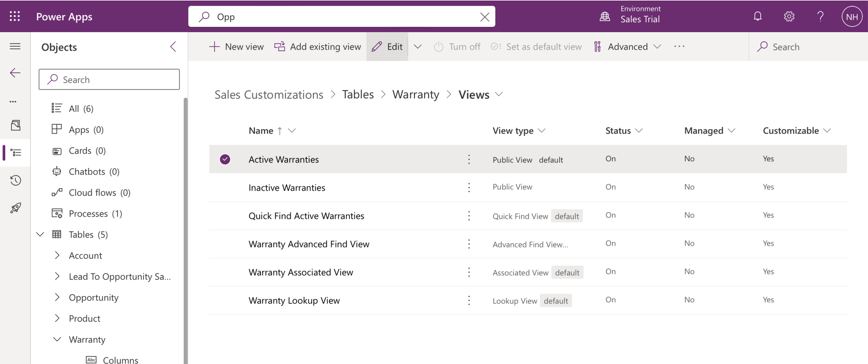
Task: Open notifications bell icon
Action: click(x=757, y=16)
